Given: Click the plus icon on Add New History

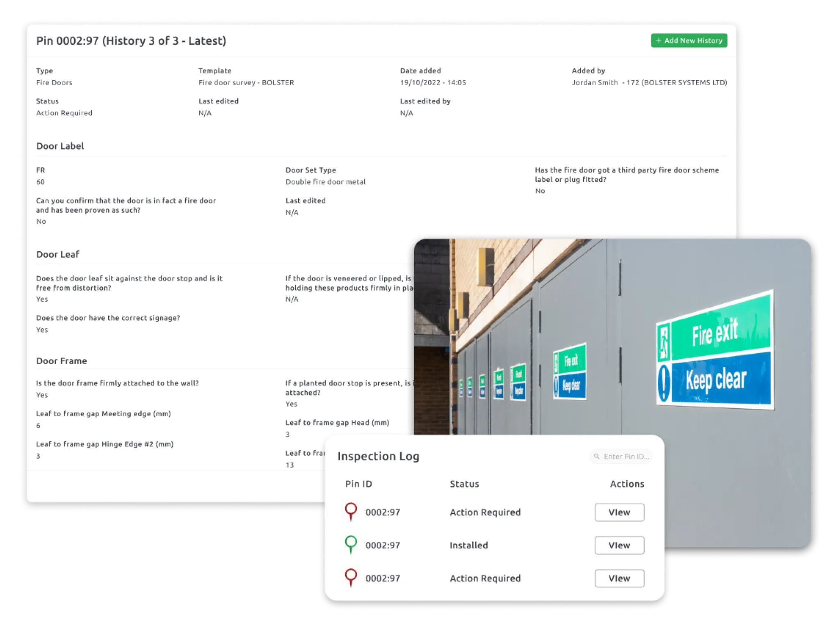Looking at the screenshot, I should pyautogui.click(x=659, y=41).
